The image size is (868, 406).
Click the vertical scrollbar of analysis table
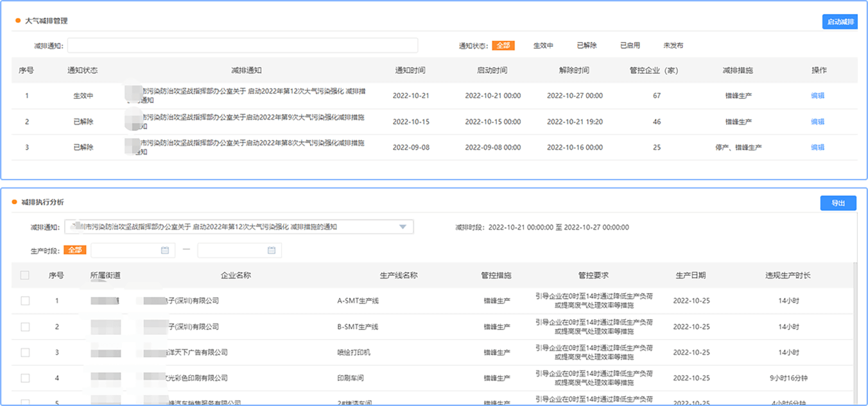pyautogui.click(x=855, y=321)
